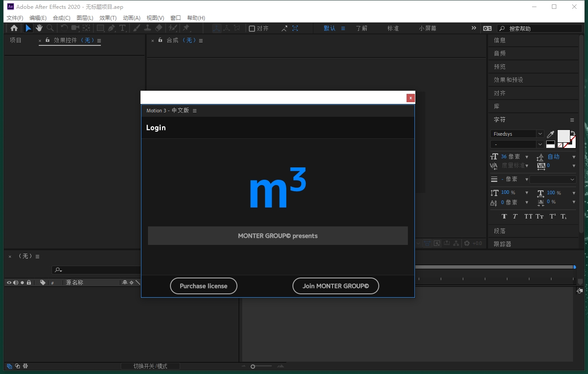
Task: Open the 效果(T) menu
Action: 108,18
